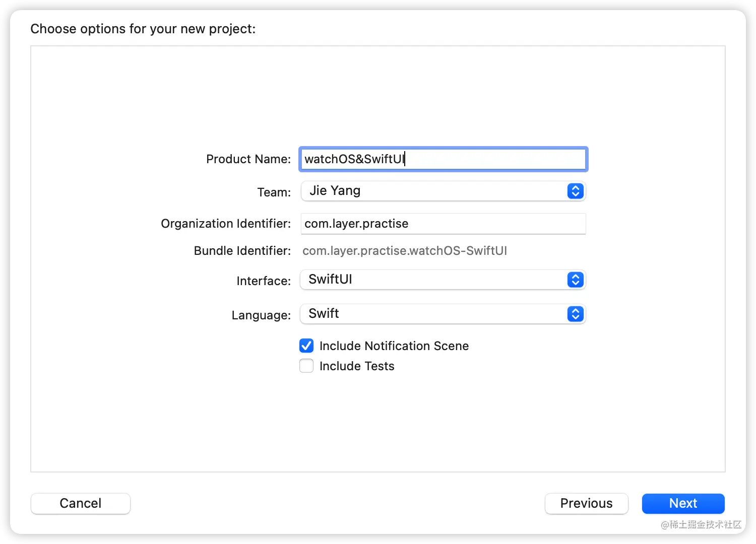Focus the Organization Identifier text field
Screen dimensions: 756x544
(x=444, y=224)
